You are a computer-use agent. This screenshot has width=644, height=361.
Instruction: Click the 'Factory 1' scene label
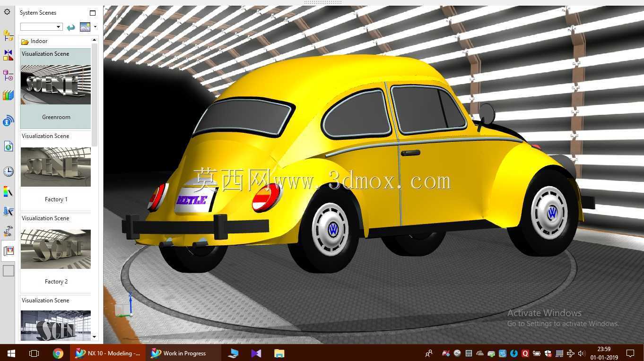click(56, 199)
